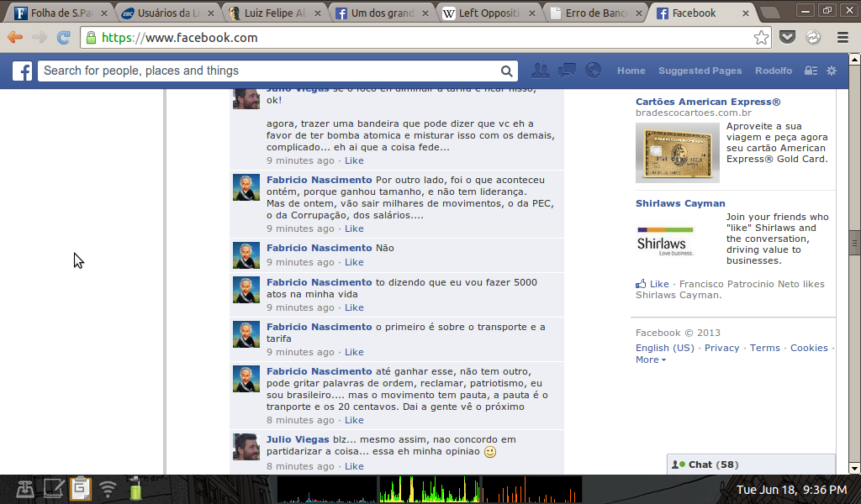Click the first taskbar launcher icon
861x504 pixels.
click(x=25, y=488)
